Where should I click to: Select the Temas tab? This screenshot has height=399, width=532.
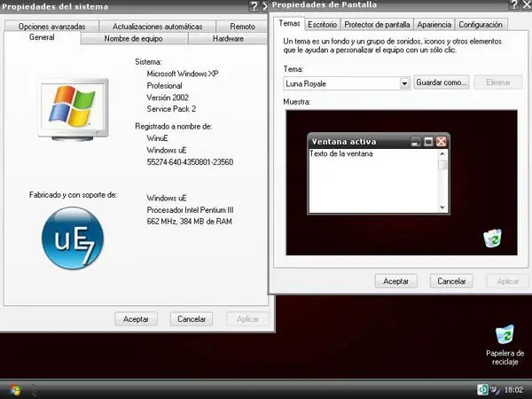click(x=289, y=23)
